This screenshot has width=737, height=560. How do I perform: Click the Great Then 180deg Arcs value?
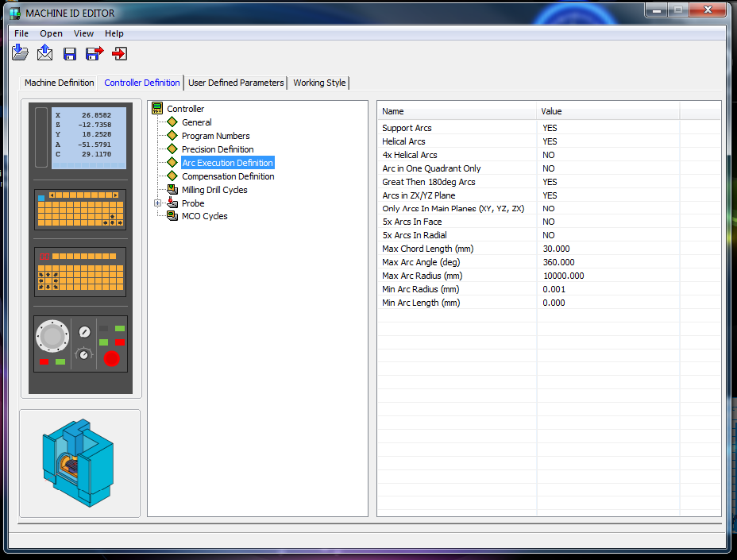[x=550, y=182]
